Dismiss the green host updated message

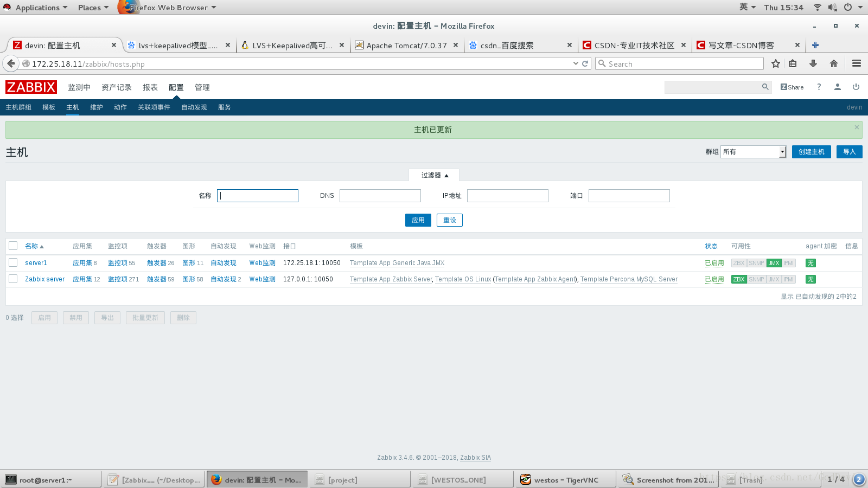tap(857, 127)
